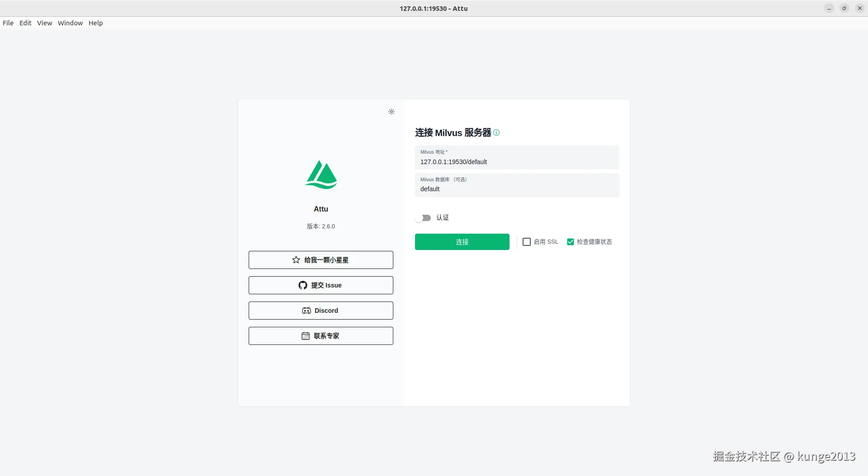Click the 提交 Issue button
The width and height of the screenshot is (868, 476).
pyautogui.click(x=321, y=285)
